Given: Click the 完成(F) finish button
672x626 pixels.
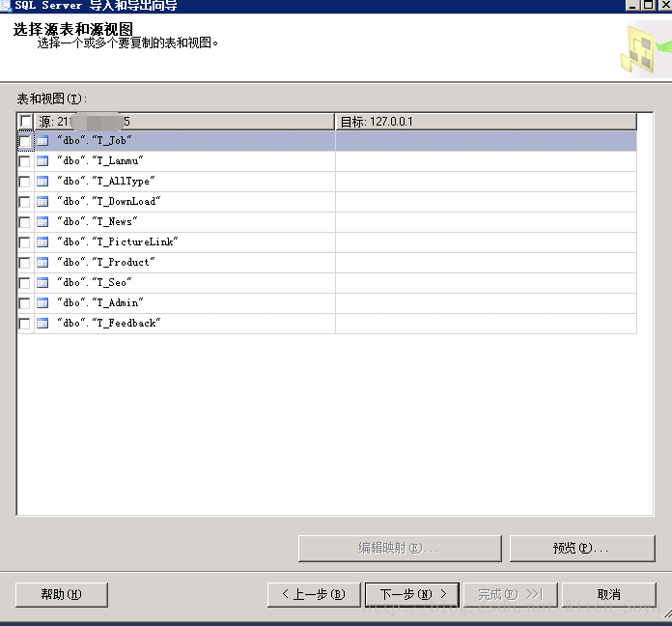Looking at the screenshot, I should click(510, 594).
